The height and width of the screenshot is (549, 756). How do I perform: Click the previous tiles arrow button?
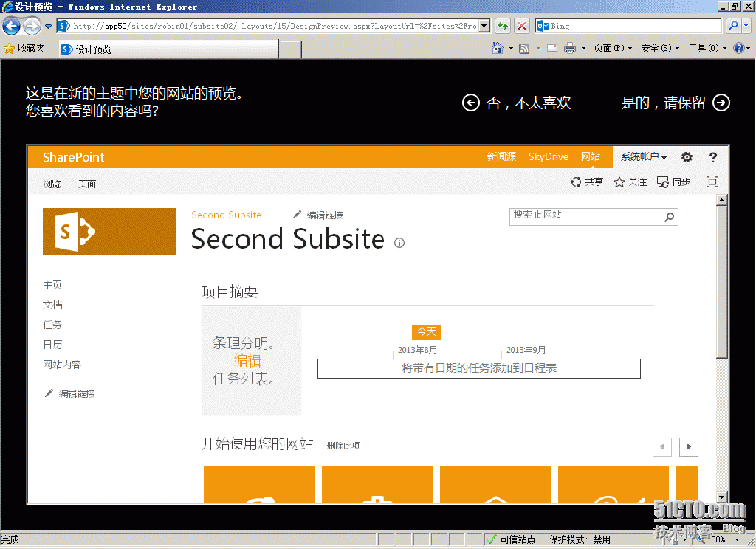pyautogui.click(x=662, y=447)
